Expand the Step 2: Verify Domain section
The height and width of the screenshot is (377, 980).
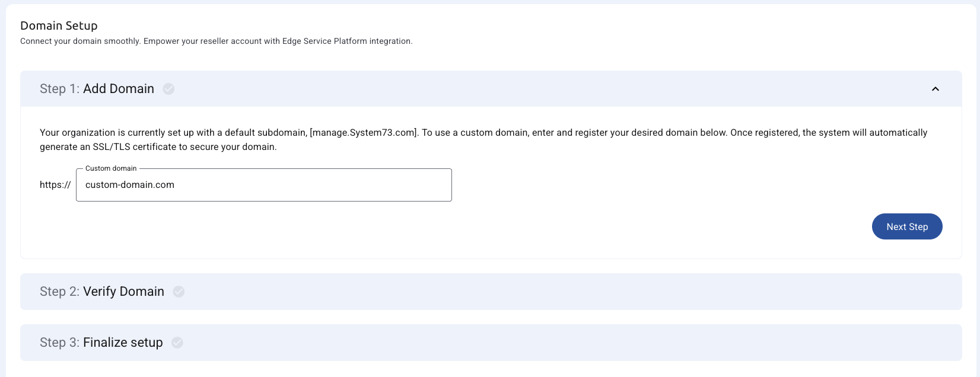click(x=491, y=292)
